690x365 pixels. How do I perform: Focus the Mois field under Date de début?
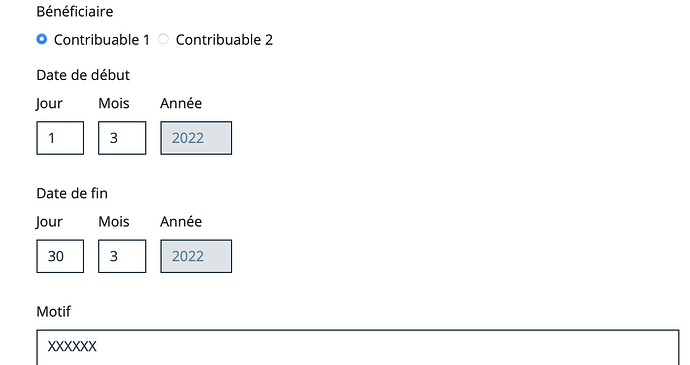tap(122, 138)
